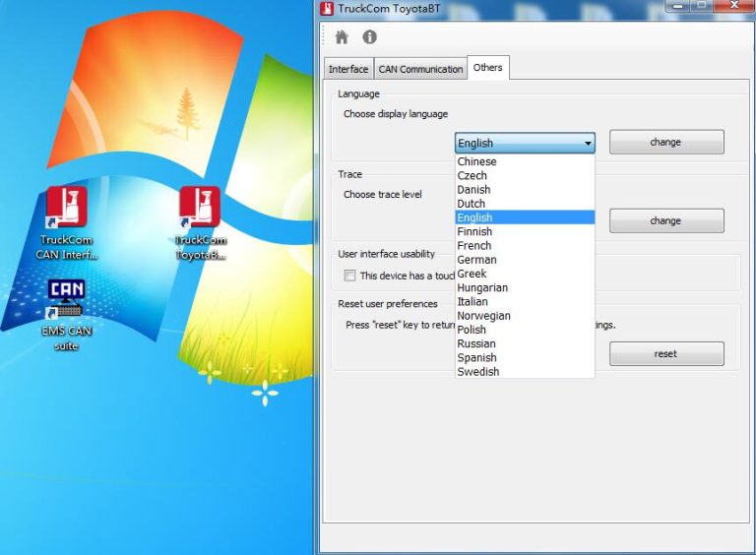Maximize the TruckCom ToyotaBT window
Viewport: 756px width, 555px height.
pyautogui.click(x=703, y=5)
